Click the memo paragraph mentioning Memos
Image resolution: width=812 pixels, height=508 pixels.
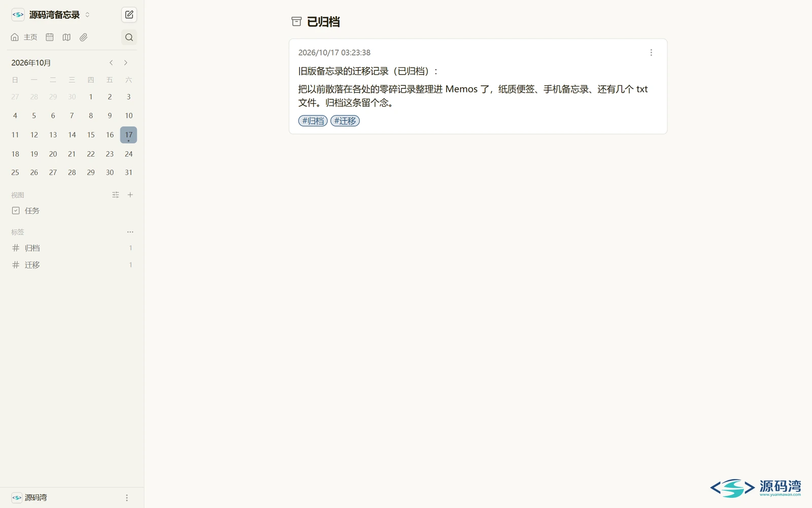coord(473,96)
